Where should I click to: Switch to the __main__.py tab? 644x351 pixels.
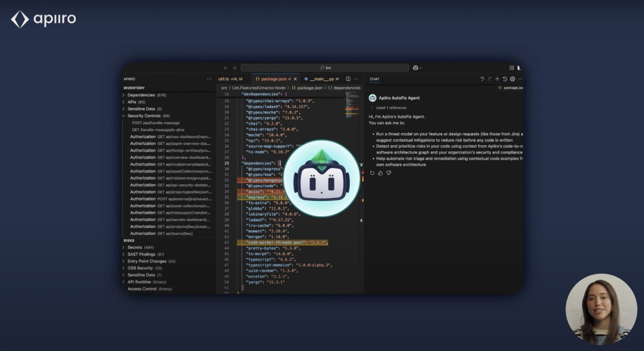click(x=321, y=79)
